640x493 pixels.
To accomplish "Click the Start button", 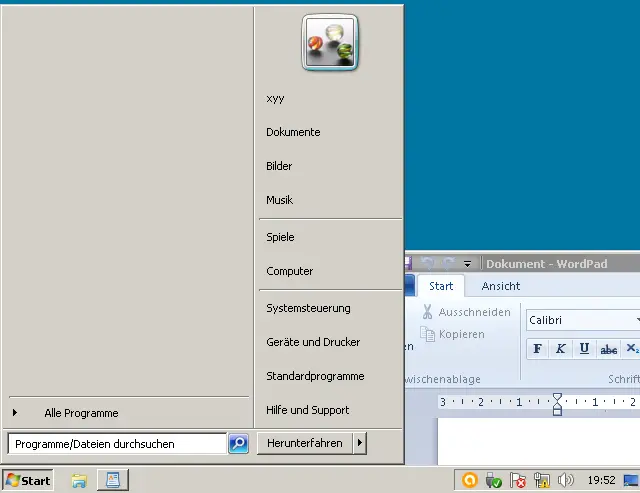I will coord(28,481).
